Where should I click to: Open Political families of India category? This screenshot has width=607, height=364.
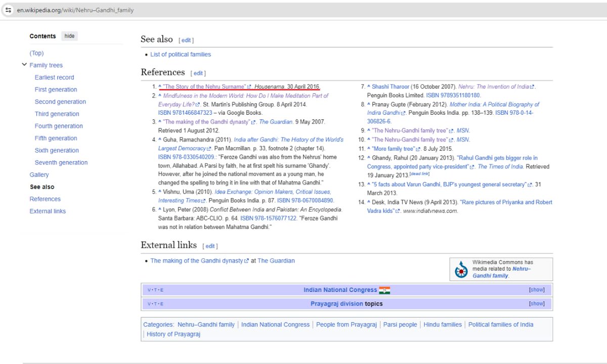click(501, 325)
